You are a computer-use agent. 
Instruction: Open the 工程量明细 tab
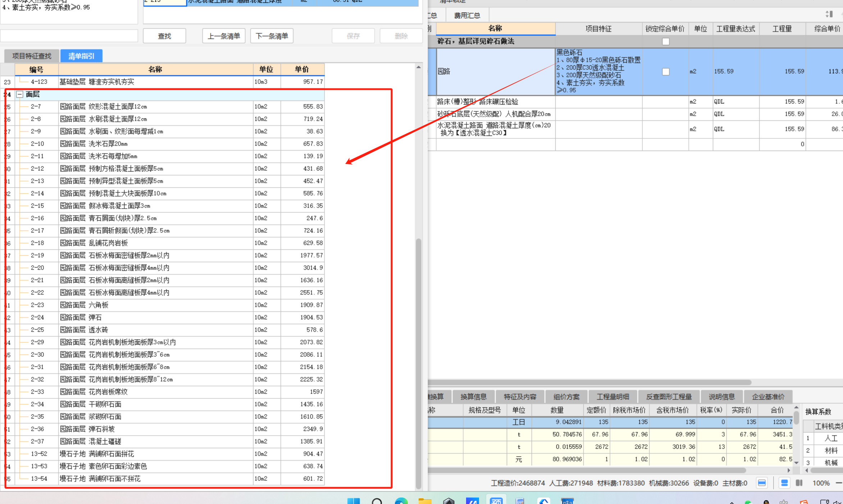point(613,397)
